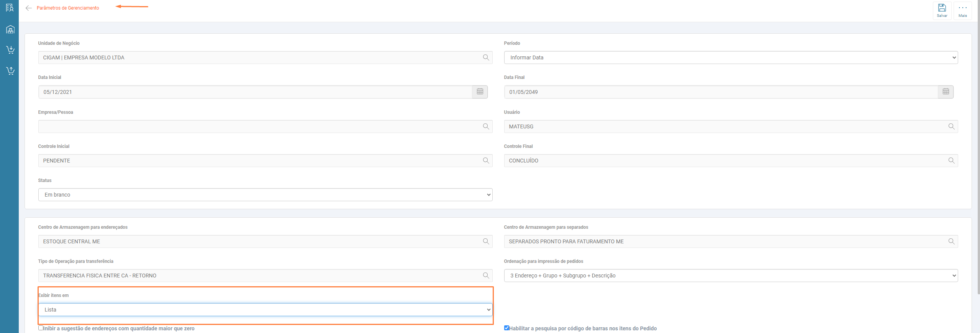Open the Data Inicial calendar picker
The image size is (980, 333).
click(x=480, y=92)
